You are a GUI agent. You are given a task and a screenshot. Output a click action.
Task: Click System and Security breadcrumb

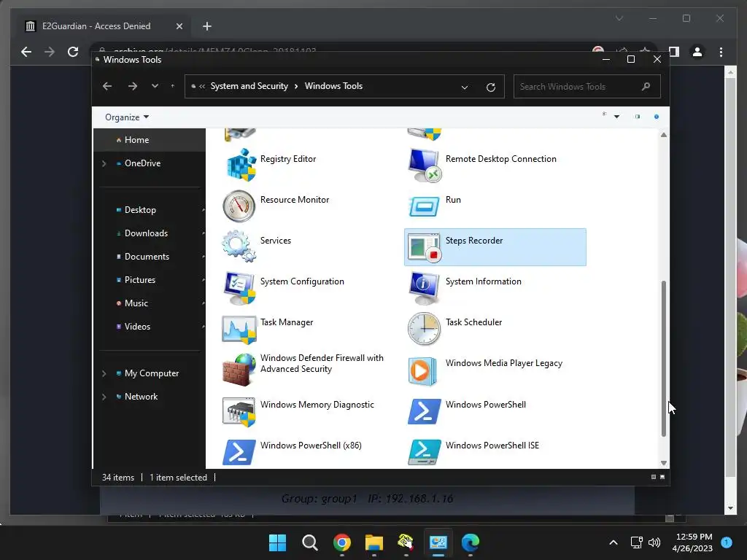pos(249,86)
